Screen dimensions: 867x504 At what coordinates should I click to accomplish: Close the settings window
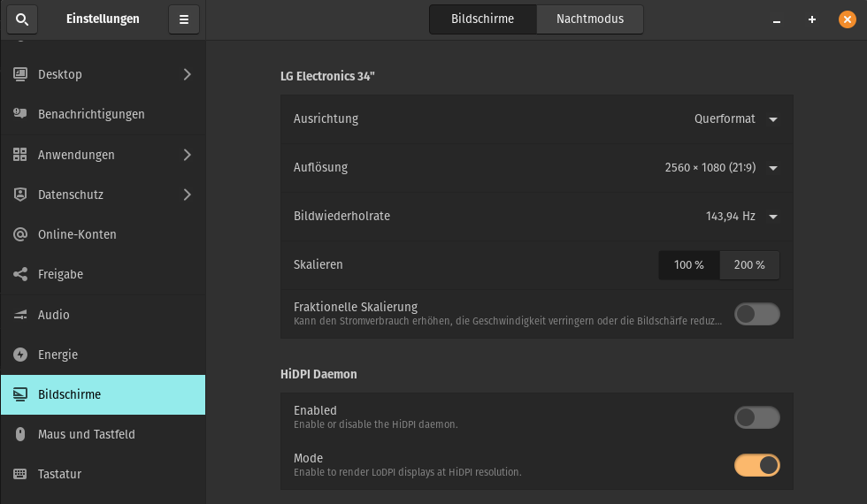pyautogui.click(x=848, y=19)
